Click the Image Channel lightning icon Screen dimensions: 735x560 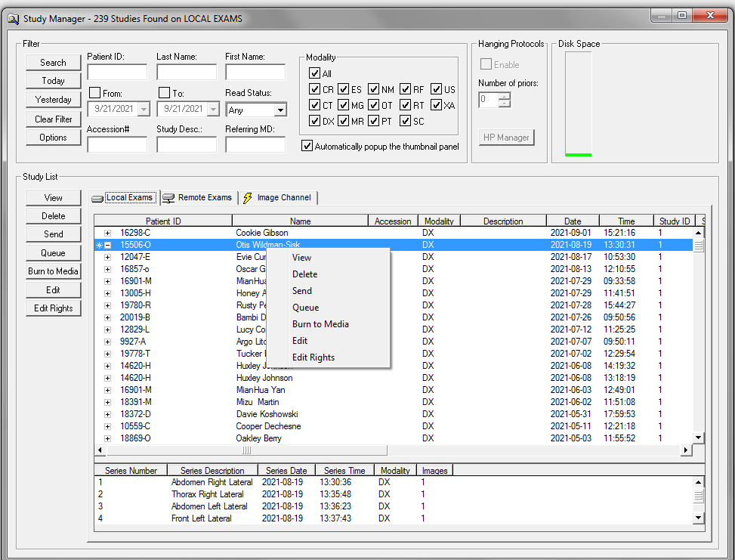[x=248, y=198]
